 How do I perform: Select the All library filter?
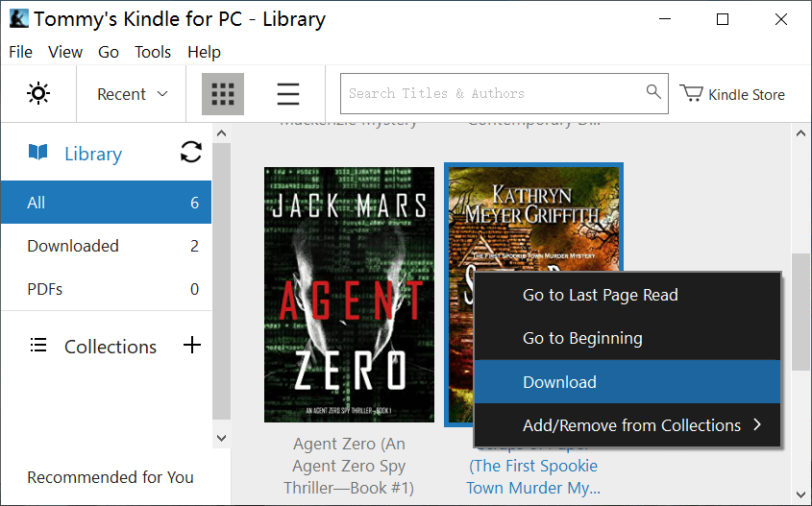(x=106, y=203)
